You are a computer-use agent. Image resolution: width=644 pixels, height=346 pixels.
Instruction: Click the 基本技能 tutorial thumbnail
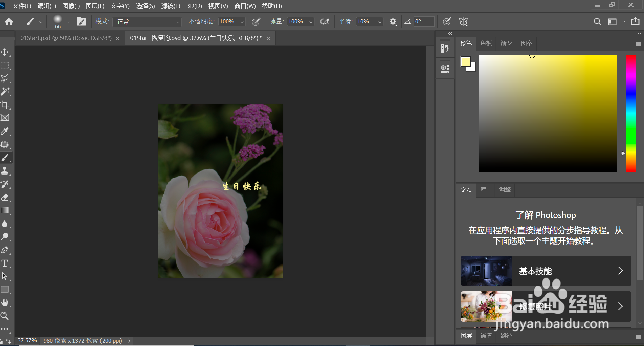coord(486,271)
